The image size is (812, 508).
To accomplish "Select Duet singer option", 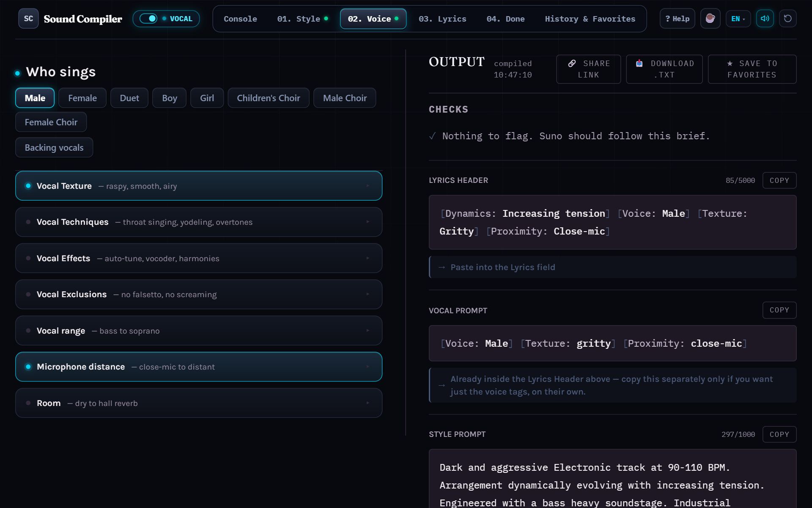I will coord(129,98).
